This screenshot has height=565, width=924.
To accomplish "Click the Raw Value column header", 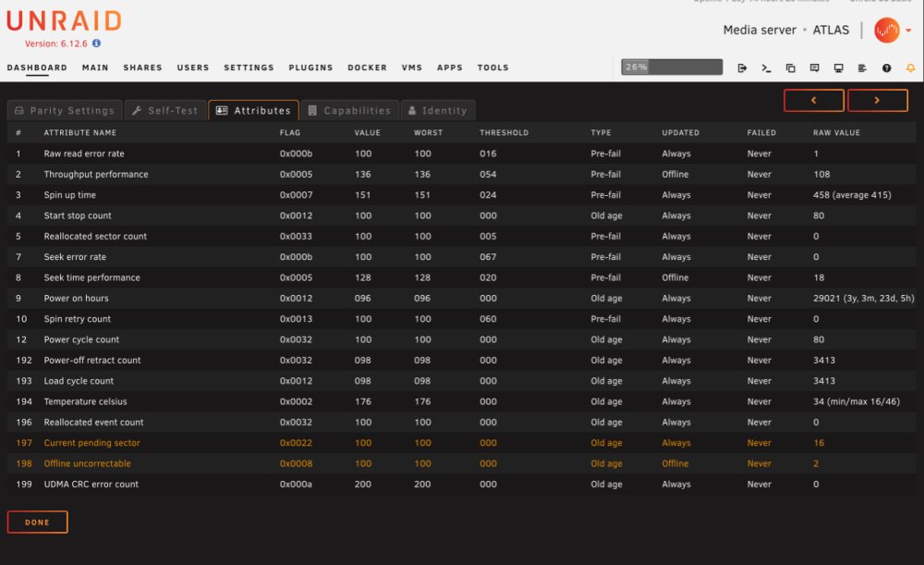I will [836, 133].
